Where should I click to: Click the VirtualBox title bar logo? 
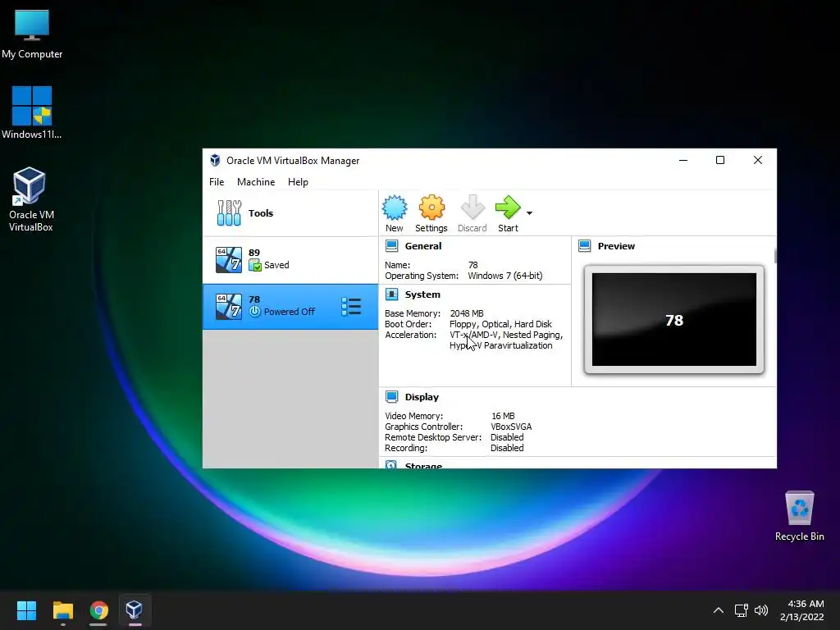click(215, 160)
